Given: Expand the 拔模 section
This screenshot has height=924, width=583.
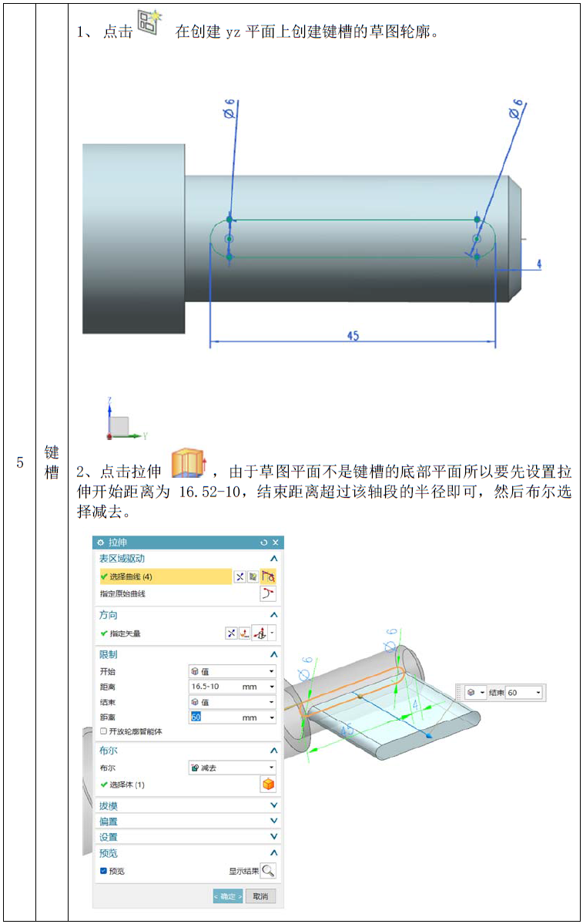Looking at the screenshot, I should 187,805.
